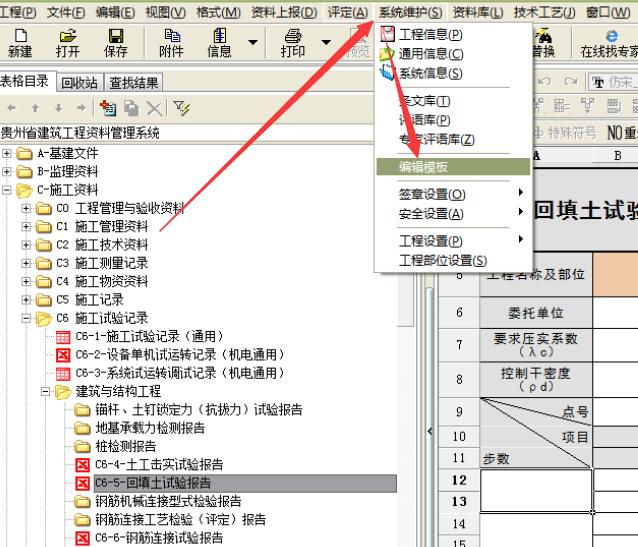Click the 新建 (New) toolbar icon

[x=20, y=43]
